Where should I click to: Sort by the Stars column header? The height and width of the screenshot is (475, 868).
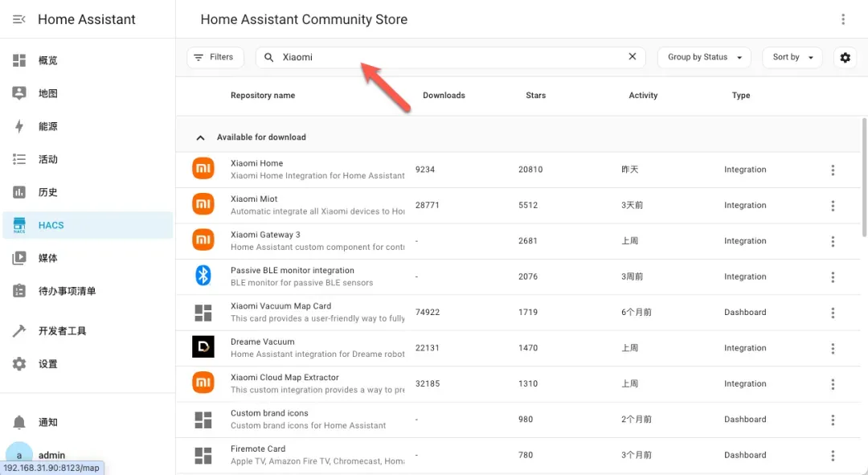[535, 96]
